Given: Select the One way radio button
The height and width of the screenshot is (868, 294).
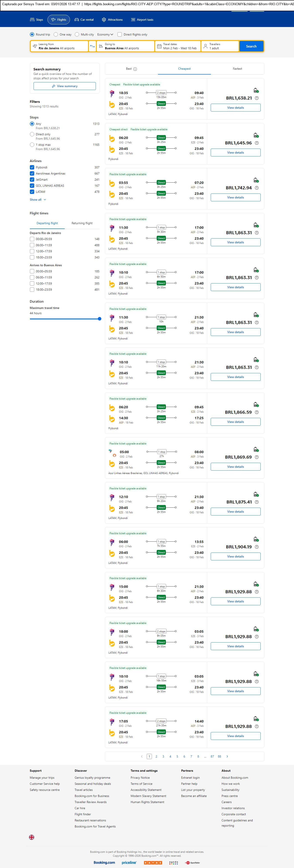Looking at the screenshot, I should click(x=56, y=34).
